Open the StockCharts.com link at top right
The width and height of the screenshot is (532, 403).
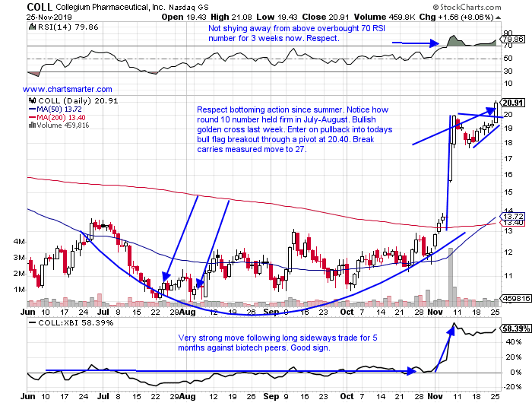467,7
